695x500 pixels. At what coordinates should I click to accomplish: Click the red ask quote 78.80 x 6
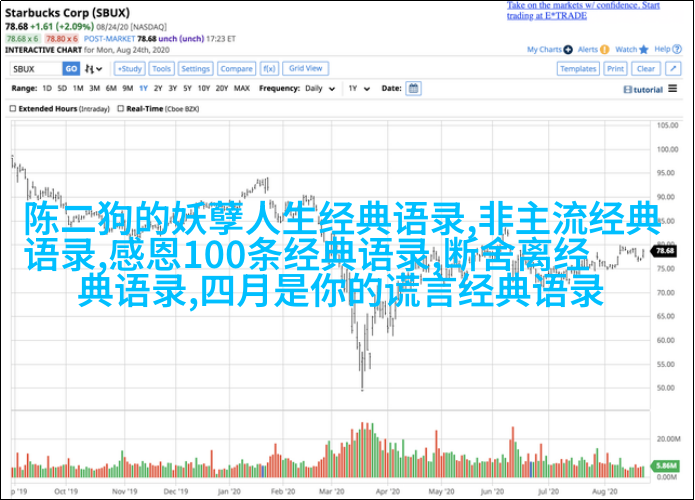coord(62,39)
